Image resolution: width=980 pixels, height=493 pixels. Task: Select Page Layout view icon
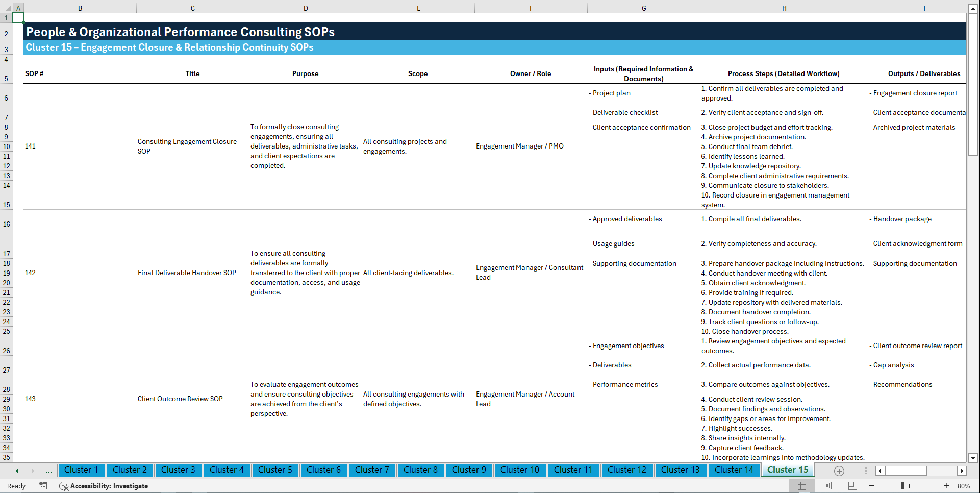(x=826, y=486)
